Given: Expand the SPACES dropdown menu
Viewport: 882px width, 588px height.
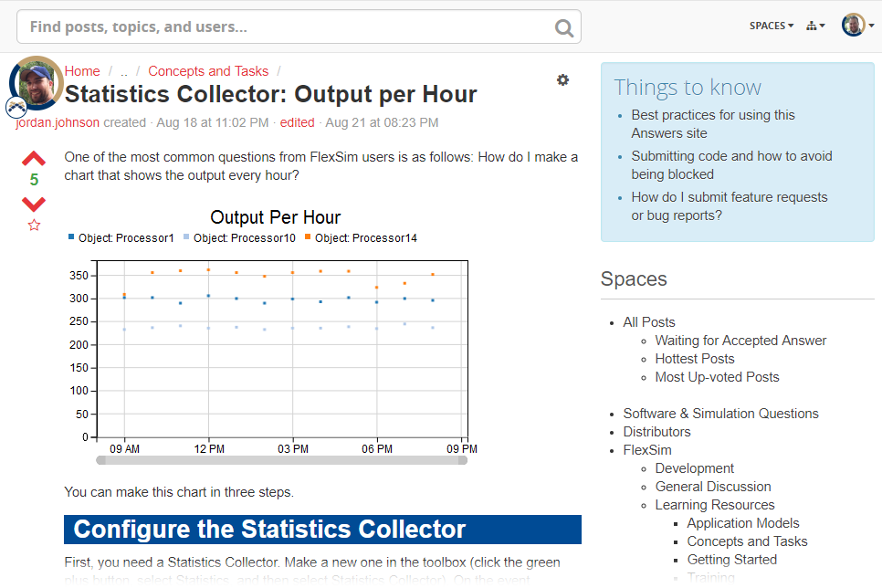Looking at the screenshot, I should [772, 26].
